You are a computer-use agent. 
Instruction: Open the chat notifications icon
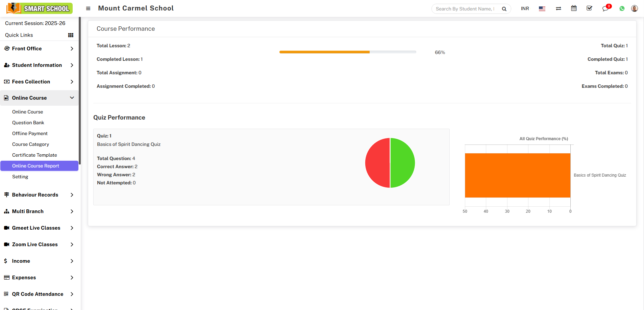point(605,9)
